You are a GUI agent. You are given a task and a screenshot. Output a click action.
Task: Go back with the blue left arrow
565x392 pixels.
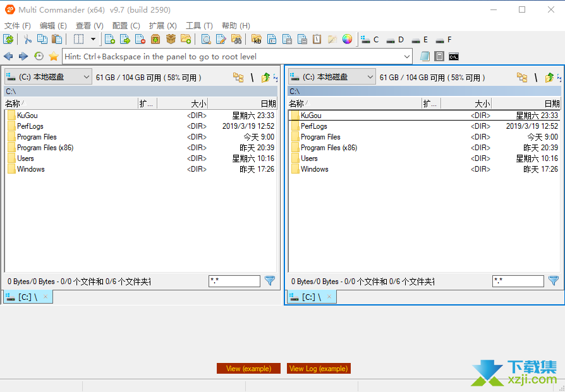tap(8, 56)
